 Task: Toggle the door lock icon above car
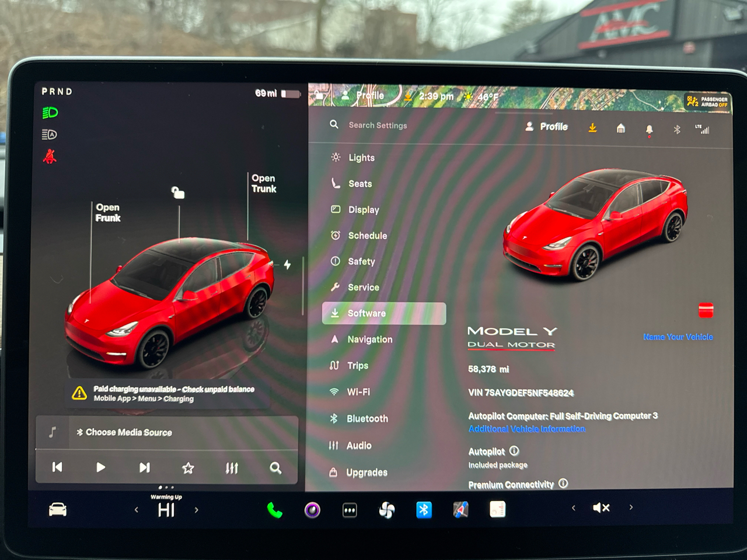pyautogui.click(x=178, y=192)
